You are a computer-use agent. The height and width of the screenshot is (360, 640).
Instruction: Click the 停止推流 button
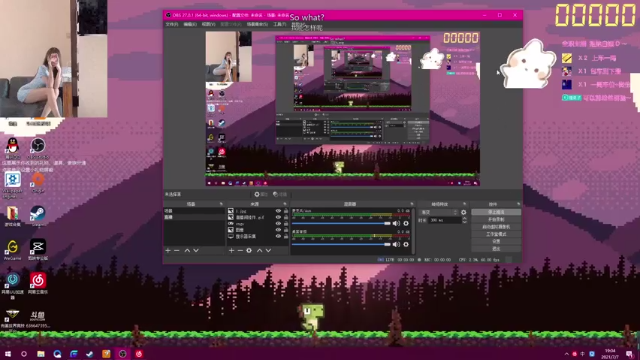496,212
